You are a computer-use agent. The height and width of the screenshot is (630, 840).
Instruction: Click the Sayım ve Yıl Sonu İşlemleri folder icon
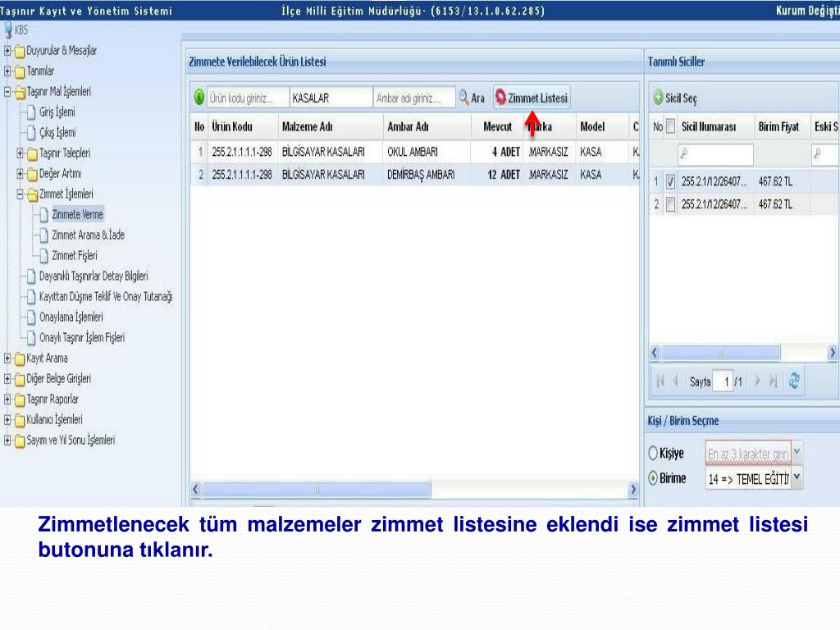point(20,441)
